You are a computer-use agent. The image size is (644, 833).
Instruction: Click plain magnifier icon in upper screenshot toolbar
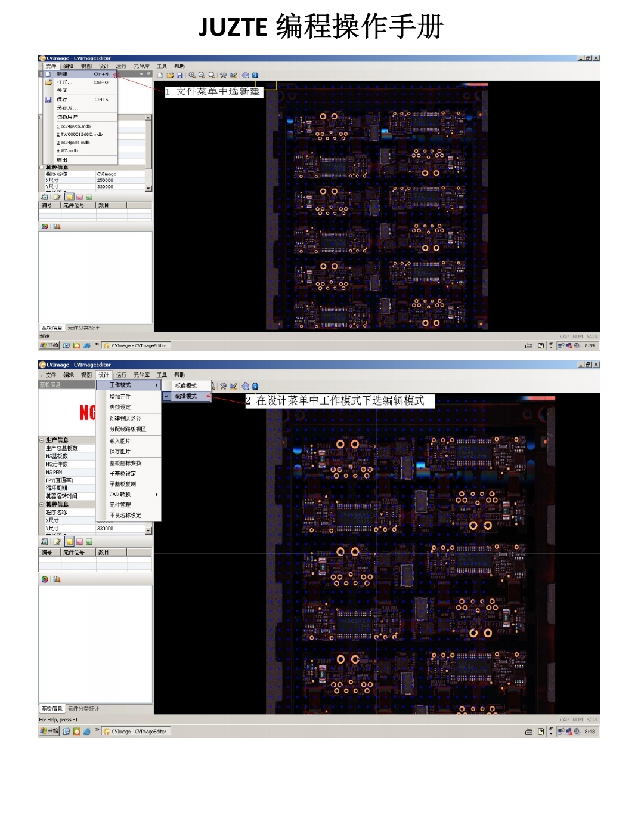tap(211, 76)
